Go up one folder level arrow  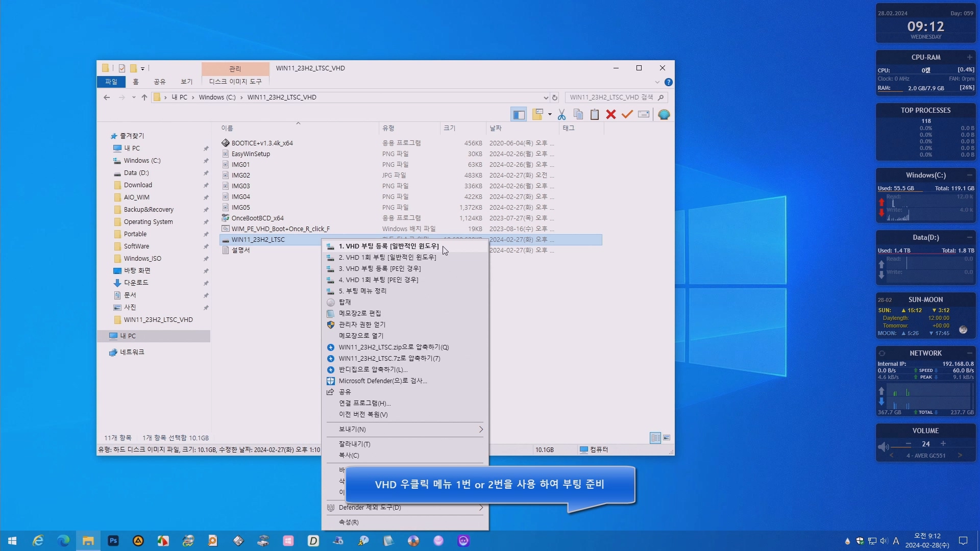coord(144,97)
